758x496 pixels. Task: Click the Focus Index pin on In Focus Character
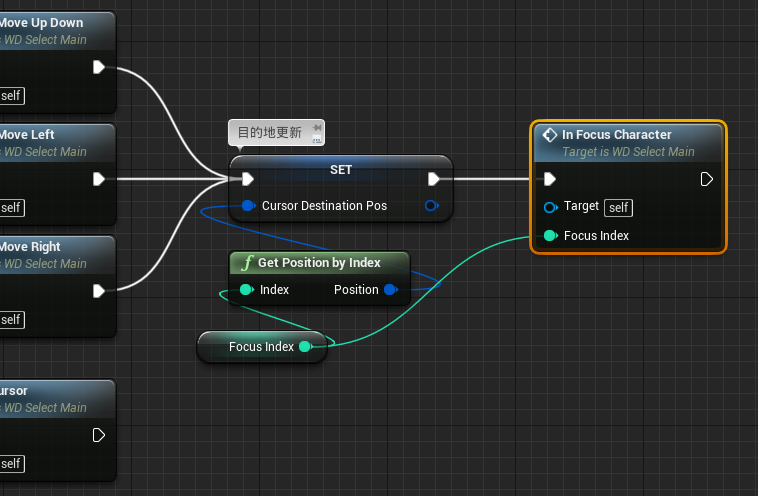point(551,235)
